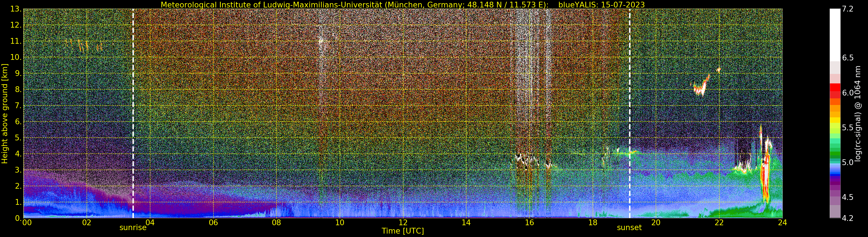This screenshot has height=237, width=868.
Task: Click the height axis tick label 8
Action: pyautogui.click(x=18, y=89)
